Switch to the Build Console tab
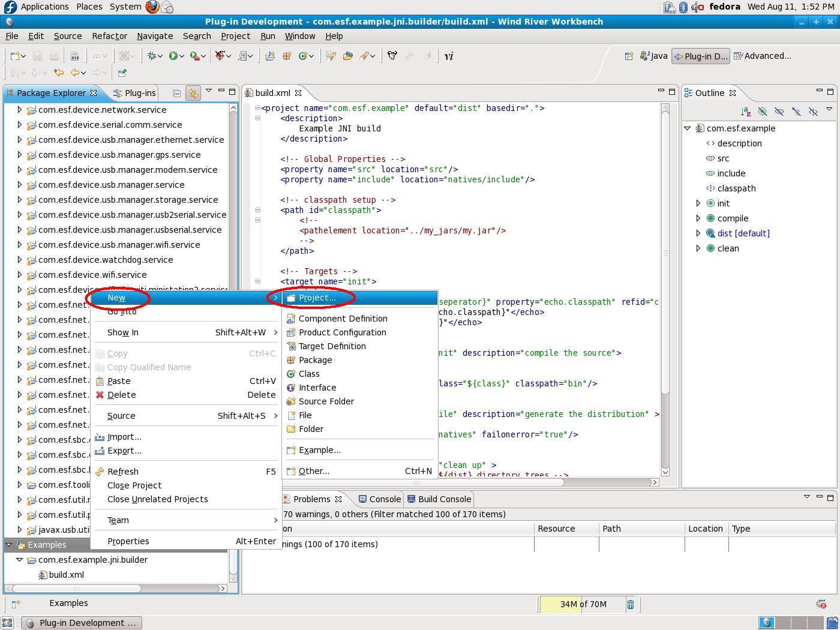Screen dimensions: 840x630 click(x=439, y=499)
